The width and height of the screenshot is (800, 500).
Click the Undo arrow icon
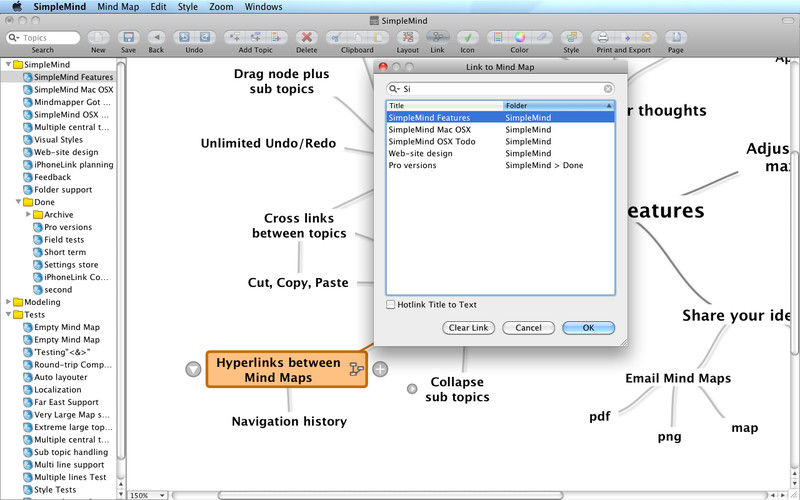[x=184, y=37]
